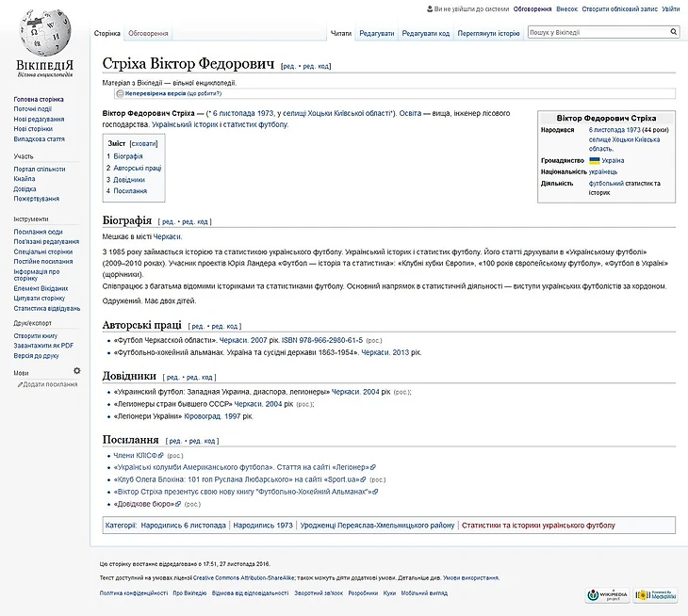Click the user icon beside login notice
The image size is (688, 616).
pyautogui.click(x=431, y=8)
